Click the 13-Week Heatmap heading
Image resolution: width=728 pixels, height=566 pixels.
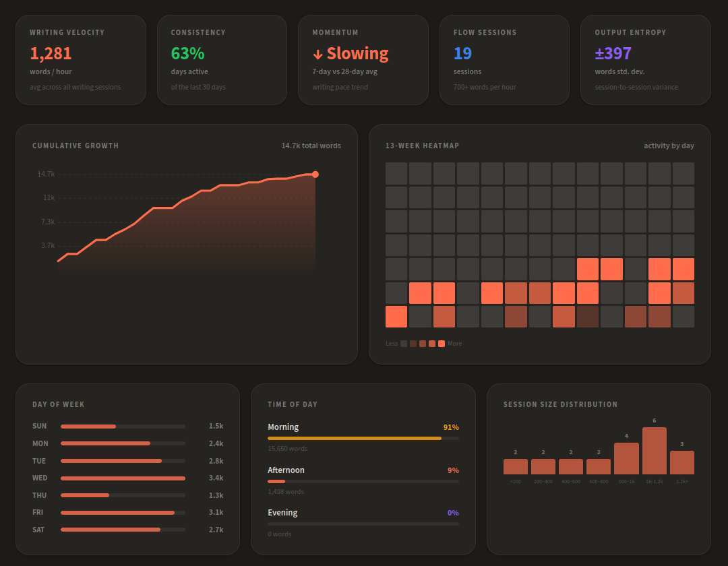click(422, 146)
